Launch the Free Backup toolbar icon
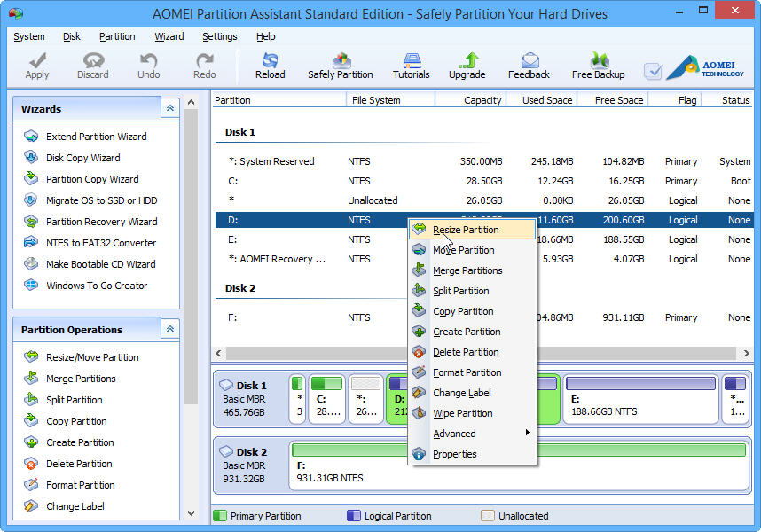This screenshot has height=532, width=761. point(598,66)
